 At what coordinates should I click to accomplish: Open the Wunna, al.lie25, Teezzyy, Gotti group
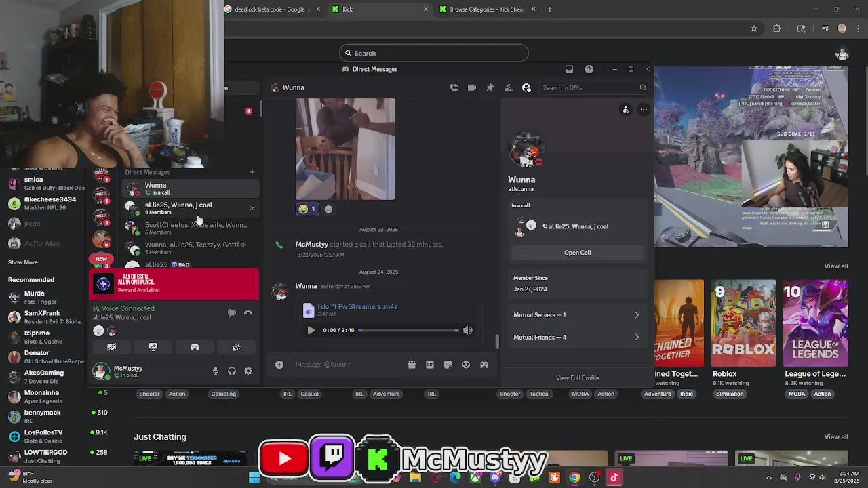[190, 247]
